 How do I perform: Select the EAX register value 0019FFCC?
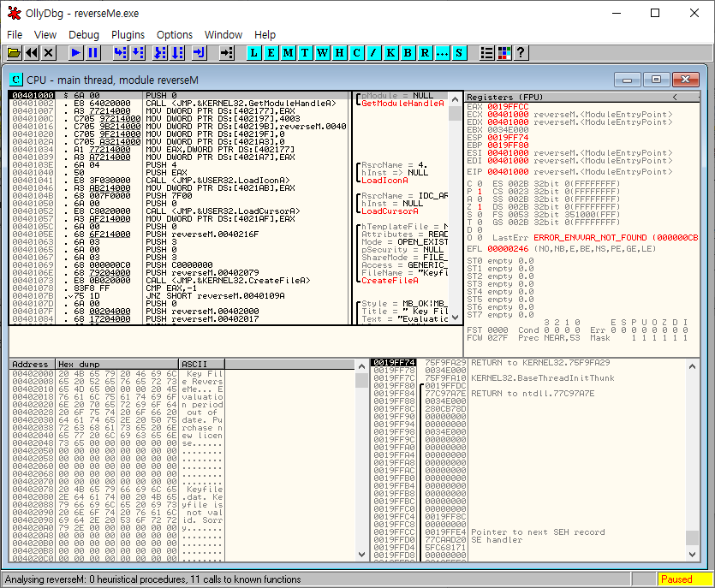pos(508,107)
